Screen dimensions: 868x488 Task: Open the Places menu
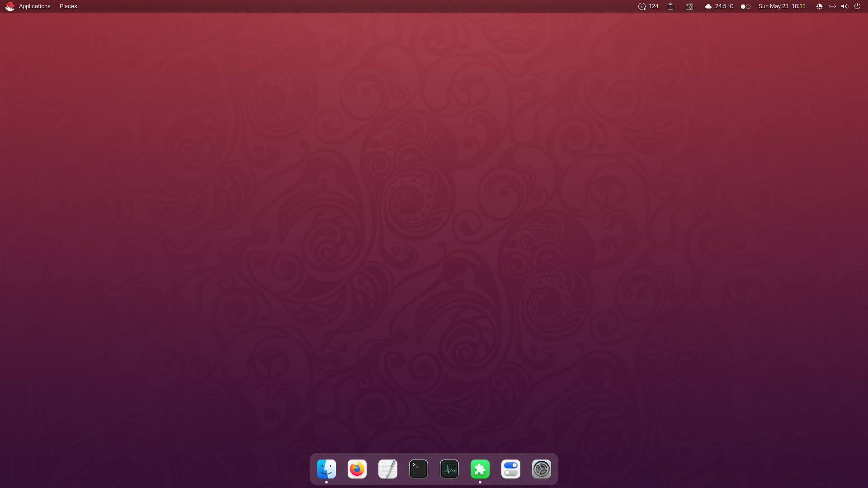click(x=68, y=6)
